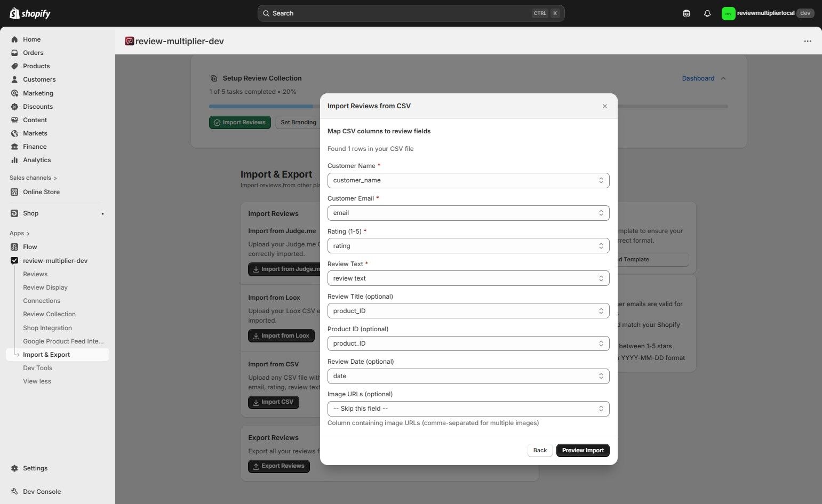
Task: Click the Search field in top bar
Action: 411,13
